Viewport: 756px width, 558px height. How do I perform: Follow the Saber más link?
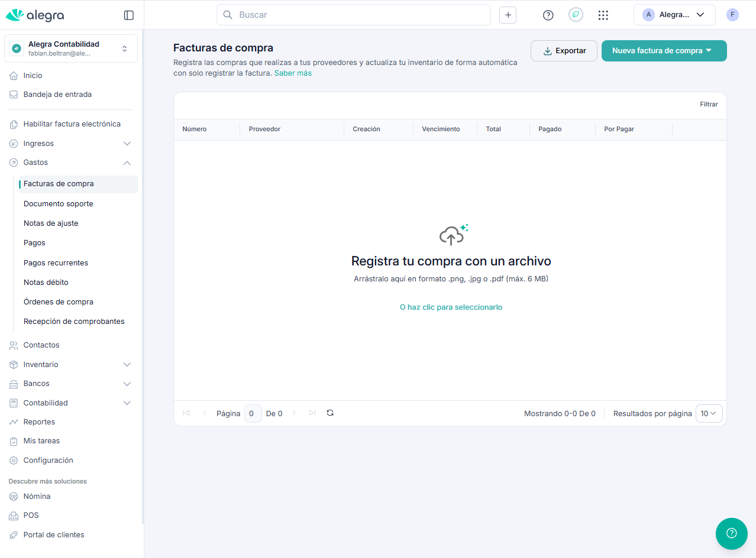(293, 73)
